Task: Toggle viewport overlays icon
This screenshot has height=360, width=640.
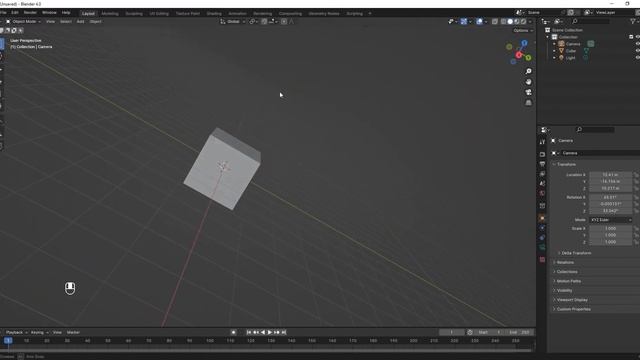Action: click(479, 22)
